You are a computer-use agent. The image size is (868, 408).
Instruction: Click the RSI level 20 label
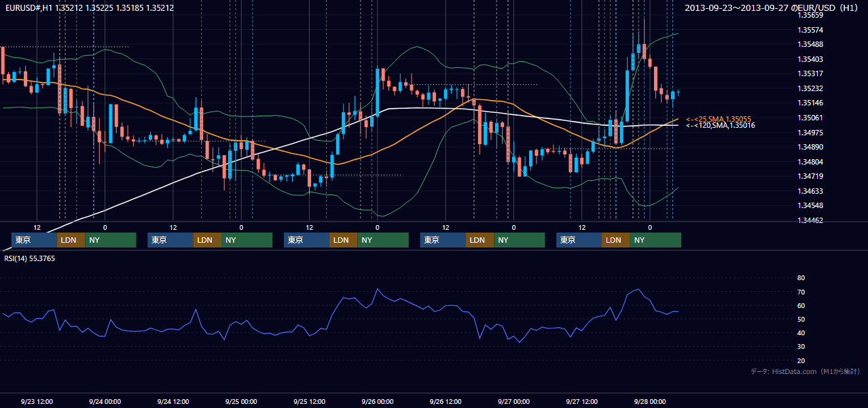(x=801, y=360)
